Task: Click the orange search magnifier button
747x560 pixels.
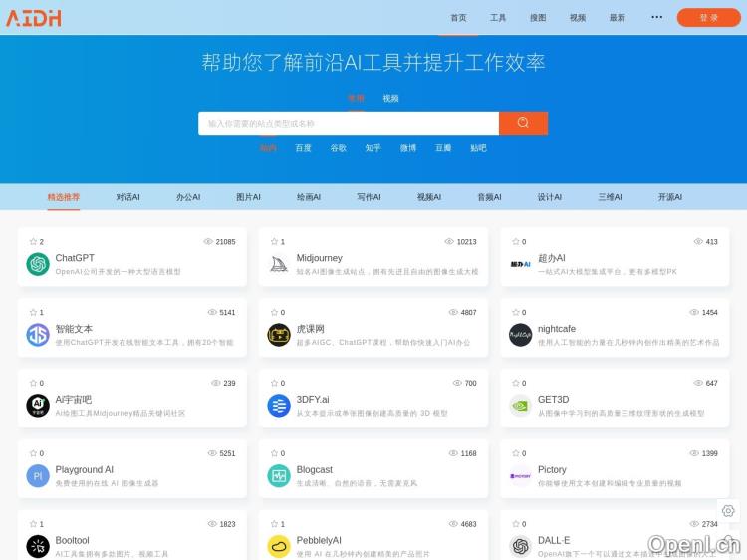Action: click(x=523, y=123)
